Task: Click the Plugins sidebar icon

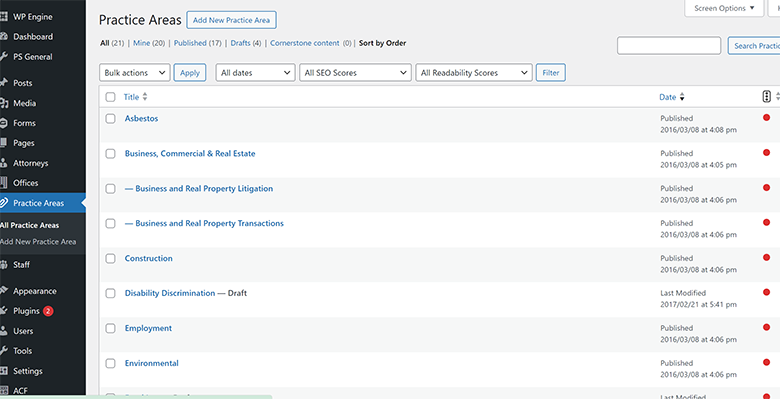Action: point(3,311)
